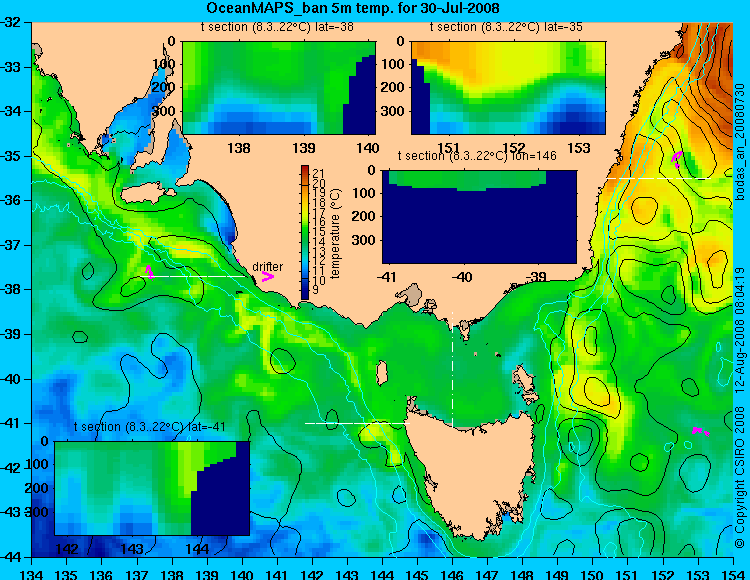Click Flinders Island northeast of Tasmania
This screenshot has height=580, width=750.
pos(525,380)
